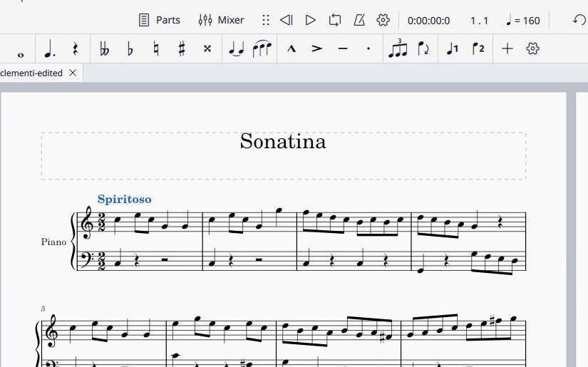Add a slur

262,48
